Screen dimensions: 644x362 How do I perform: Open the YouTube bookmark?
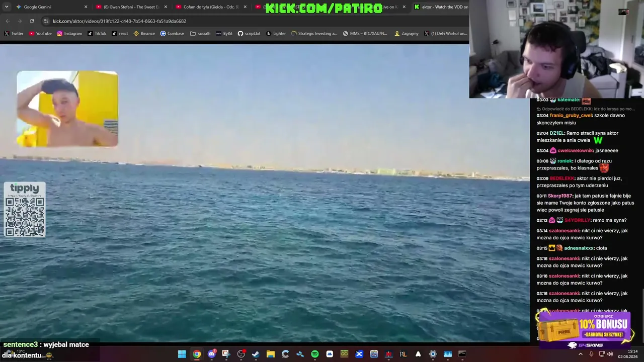[x=40, y=34]
